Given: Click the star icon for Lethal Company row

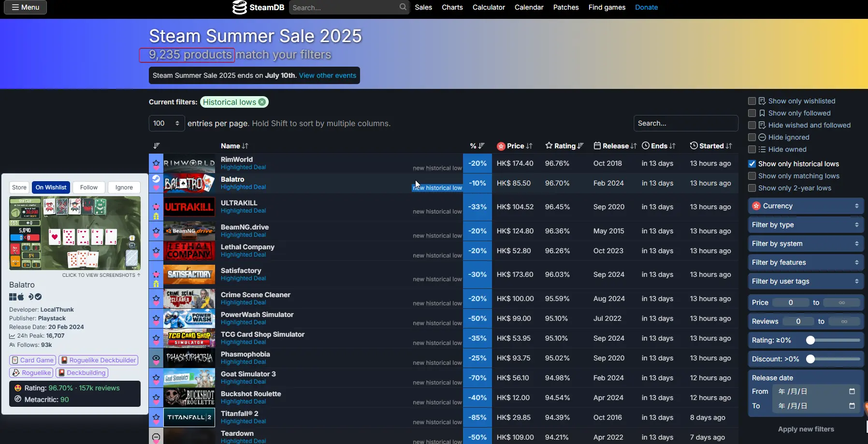Looking at the screenshot, I should click(x=156, y=251).
